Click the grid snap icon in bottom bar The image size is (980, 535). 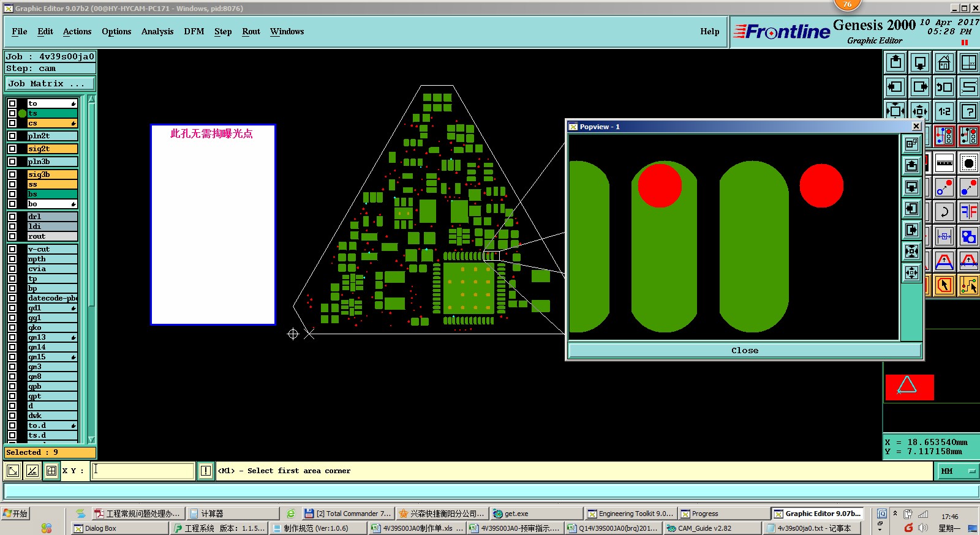tap(51, 471)
